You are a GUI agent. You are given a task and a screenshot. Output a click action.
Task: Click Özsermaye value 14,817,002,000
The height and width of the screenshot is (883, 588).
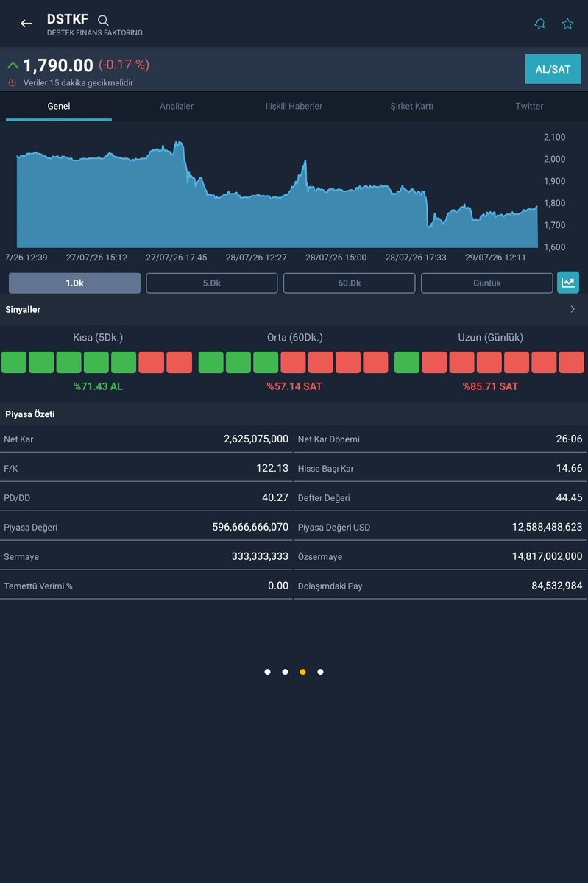coord(548,556)
